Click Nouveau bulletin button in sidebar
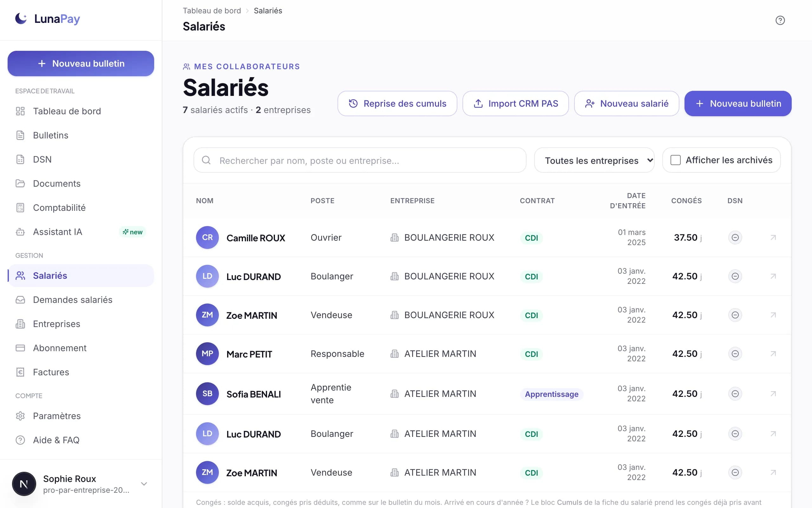812x508 pixels. (81, 63)
